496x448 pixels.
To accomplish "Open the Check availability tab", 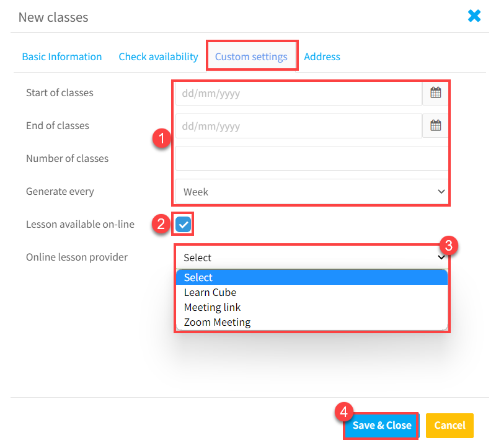I will (x=158, y=56).
